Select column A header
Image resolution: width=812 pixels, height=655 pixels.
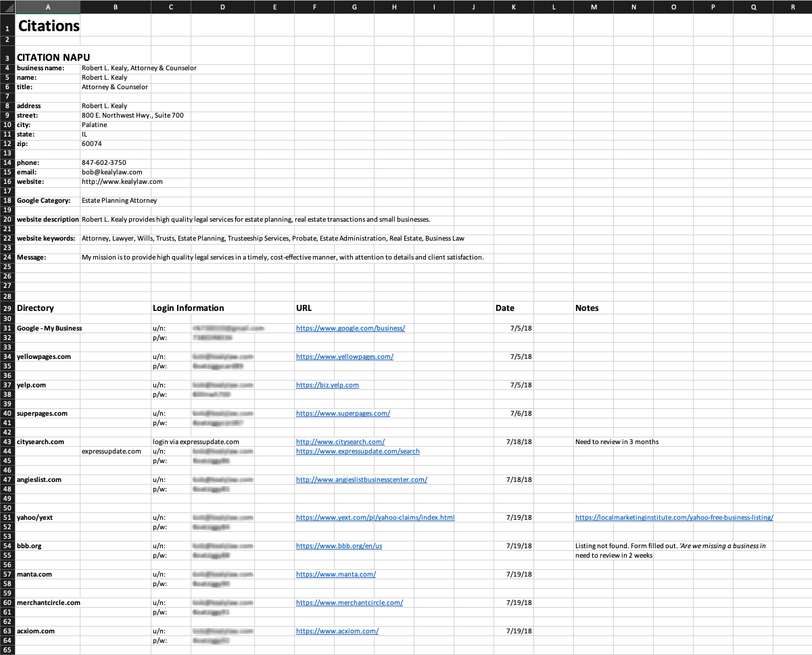tap(47, 7)
